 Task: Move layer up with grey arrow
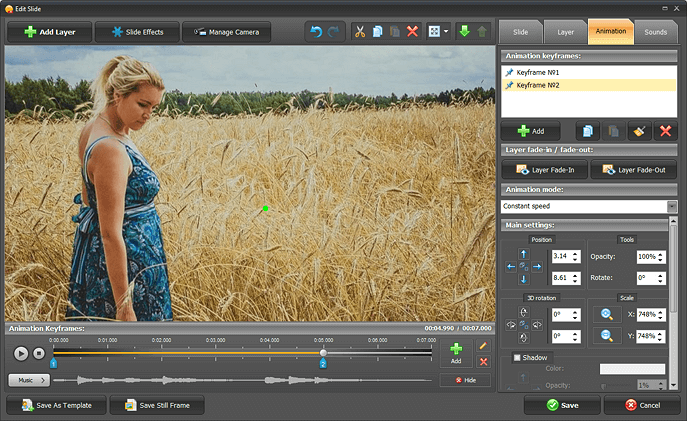482,32
